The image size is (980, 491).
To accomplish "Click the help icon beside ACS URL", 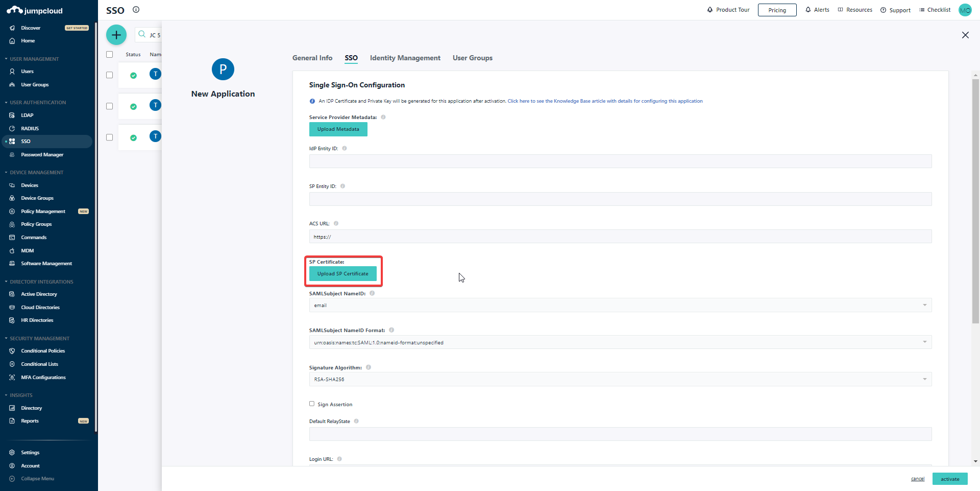I will point(336,223).
